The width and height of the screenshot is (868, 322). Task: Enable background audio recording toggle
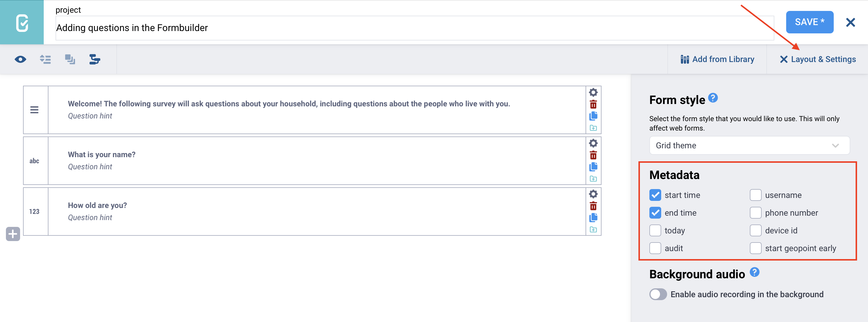click(x=658, y=295)
